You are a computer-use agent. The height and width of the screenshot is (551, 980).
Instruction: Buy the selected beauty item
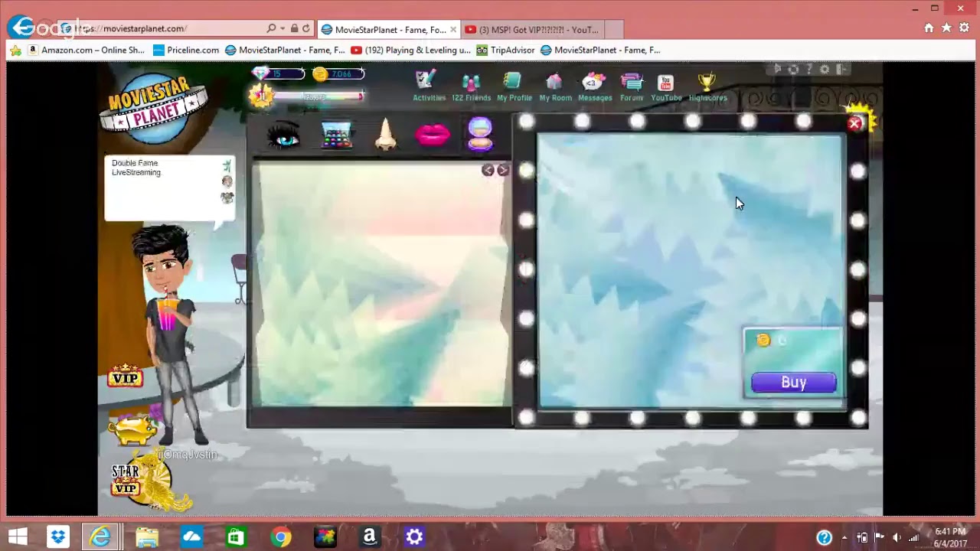tap(794, 383)
